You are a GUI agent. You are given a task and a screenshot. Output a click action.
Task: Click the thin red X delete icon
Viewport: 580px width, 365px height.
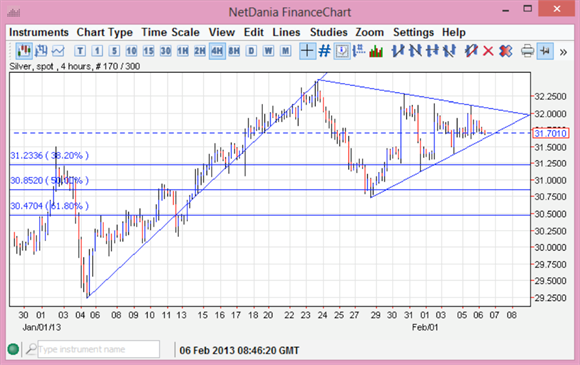(x=488, y=51)
